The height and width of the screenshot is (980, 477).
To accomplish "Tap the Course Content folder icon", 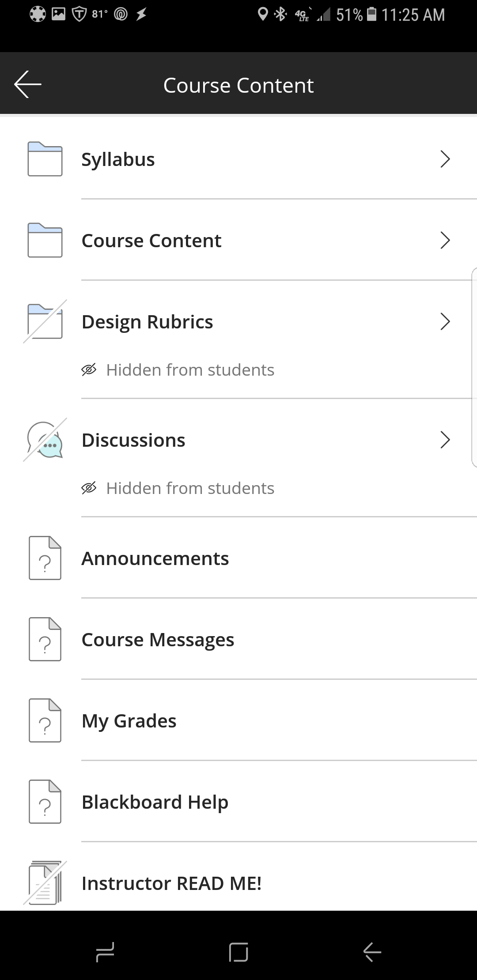I will [x=45, y=240].
